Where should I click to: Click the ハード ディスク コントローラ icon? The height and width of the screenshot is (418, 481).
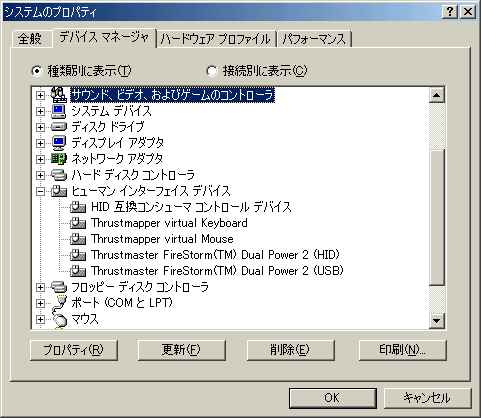coord(59,175)
